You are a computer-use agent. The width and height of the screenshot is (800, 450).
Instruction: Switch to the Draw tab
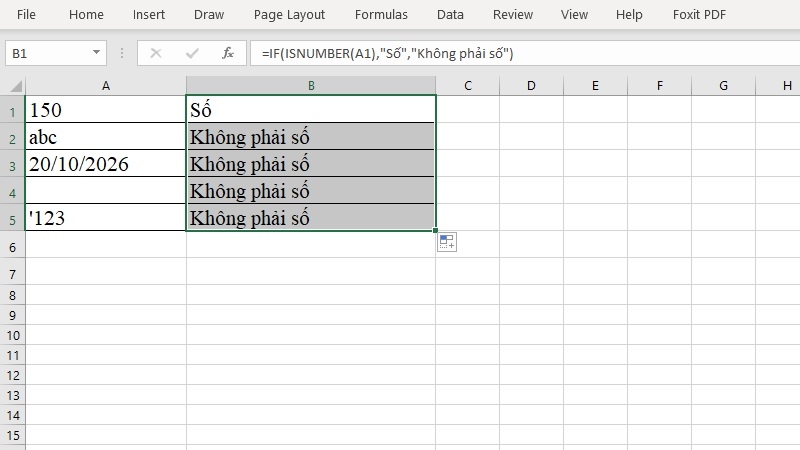tap(209, 15)
